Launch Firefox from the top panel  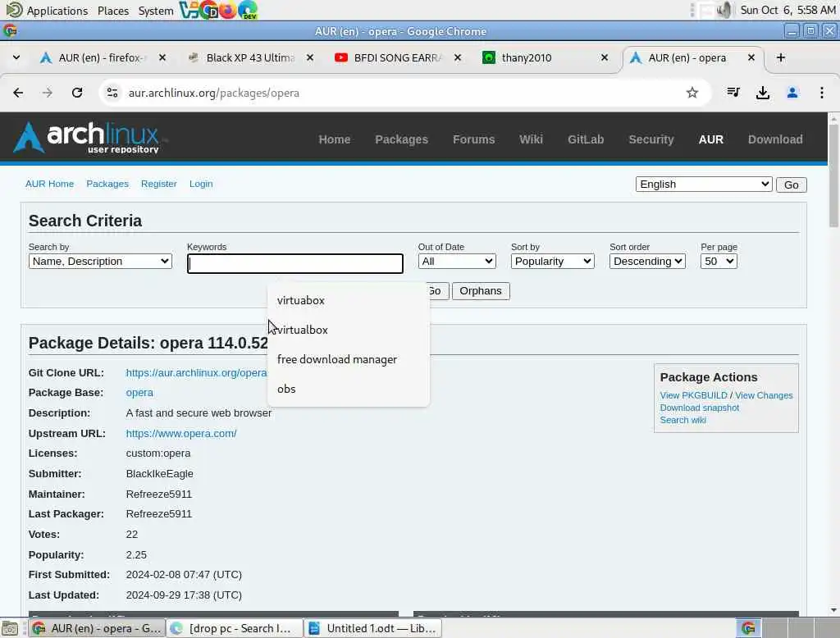pyautogui.click(x=227, y=10)
